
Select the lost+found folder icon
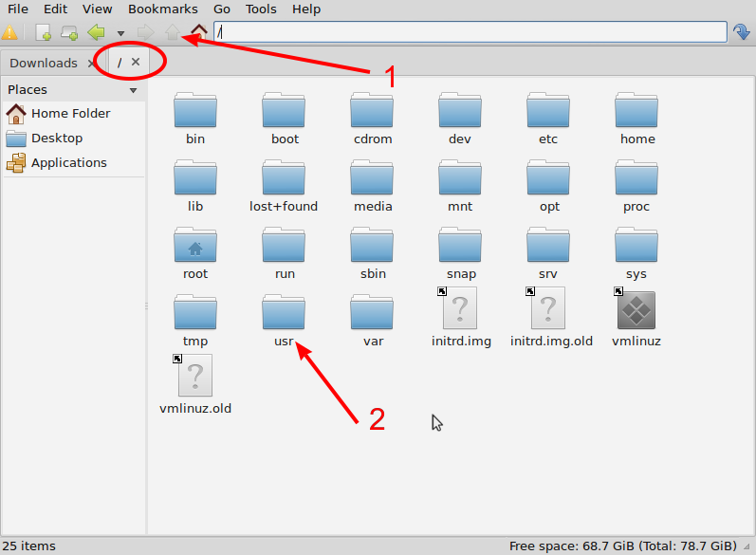[x=284, y=178]
